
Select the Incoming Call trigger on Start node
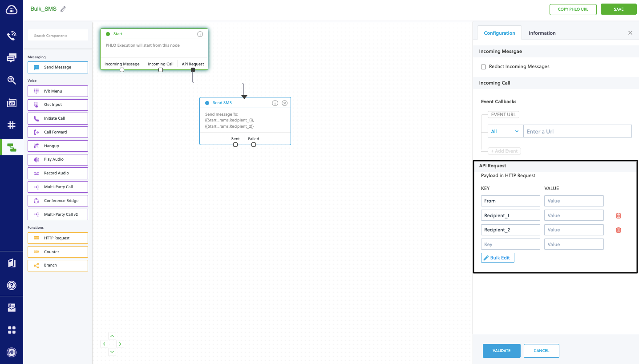click(x=160, y=64)
